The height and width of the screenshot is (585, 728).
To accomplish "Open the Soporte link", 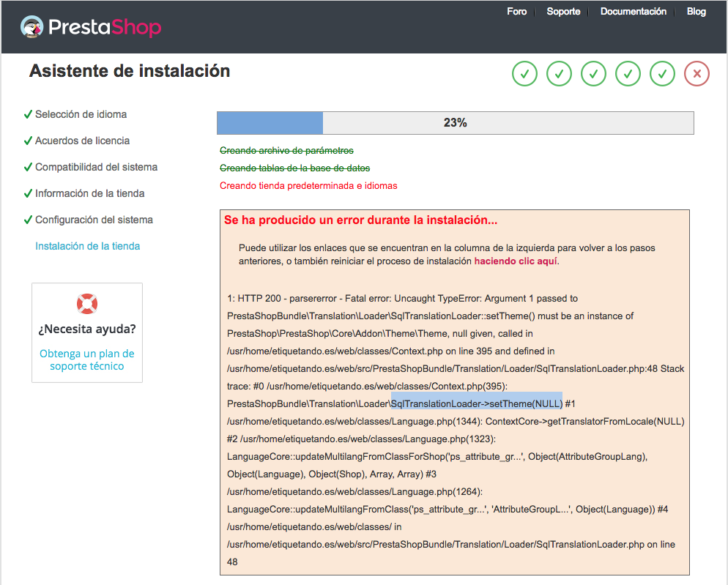I will coord(563,12).
